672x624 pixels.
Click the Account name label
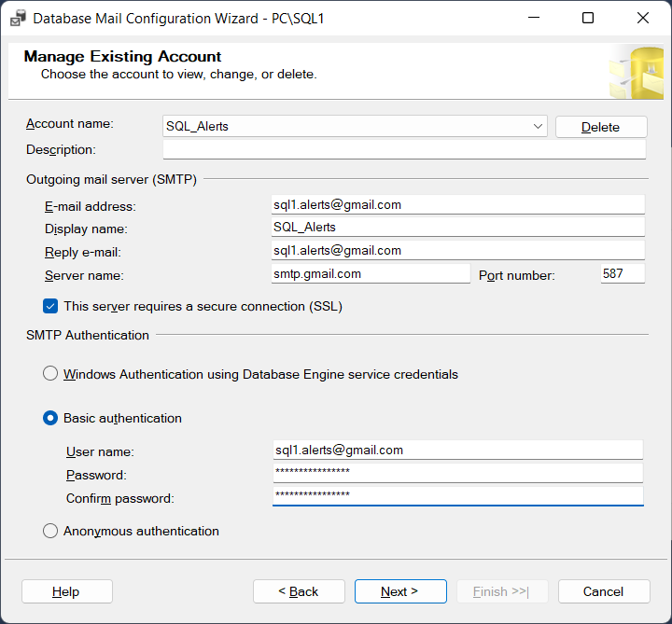point(70,124)
